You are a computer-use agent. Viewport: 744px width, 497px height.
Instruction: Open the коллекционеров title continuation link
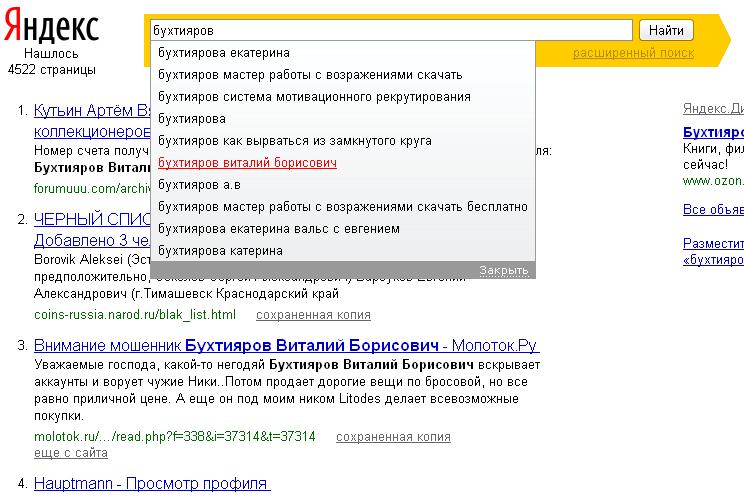click(x=92, y=131)
